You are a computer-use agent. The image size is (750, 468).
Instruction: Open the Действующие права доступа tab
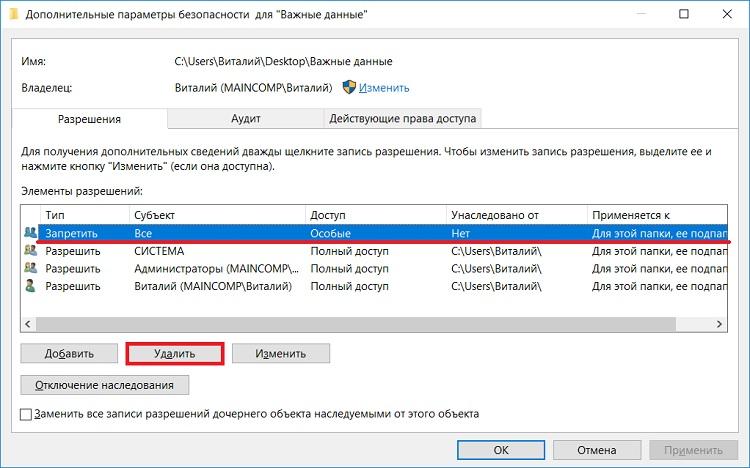tap(402, 118)
